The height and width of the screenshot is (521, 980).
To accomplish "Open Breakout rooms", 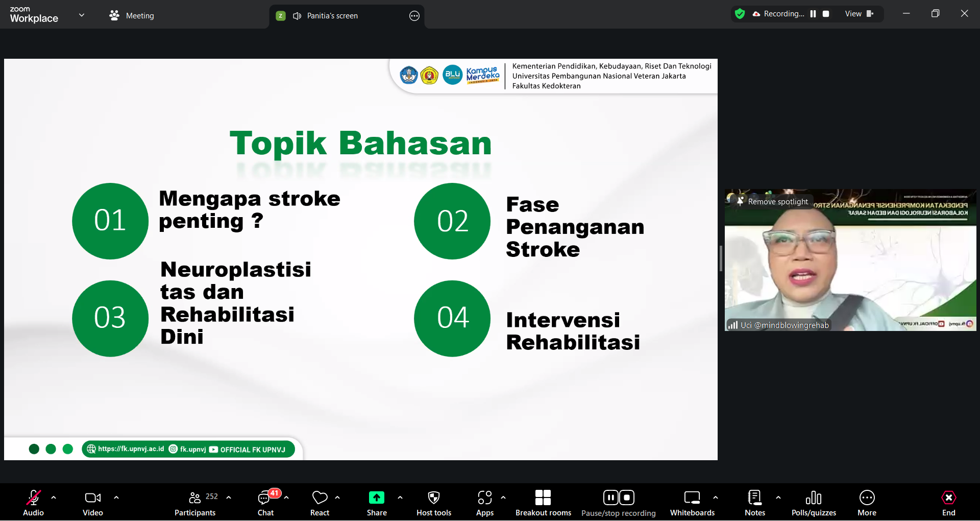I will pyautogui.click(x=543, y=503).
